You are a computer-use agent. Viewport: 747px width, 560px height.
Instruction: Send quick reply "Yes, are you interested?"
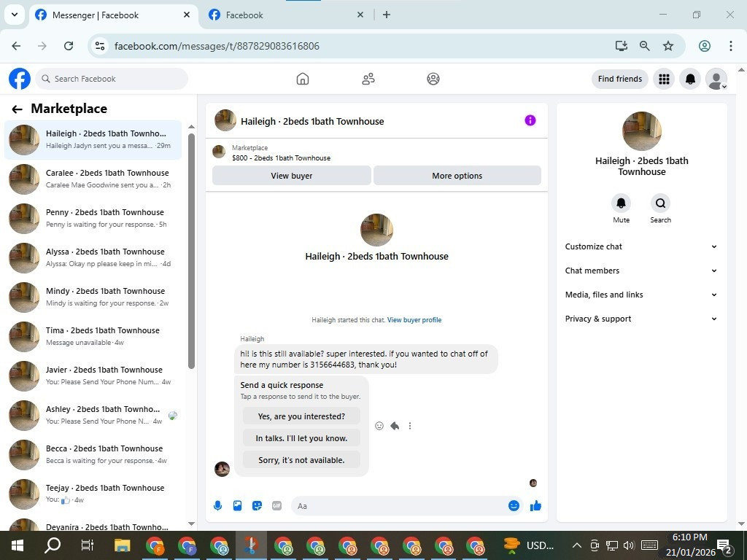pyautogui.click(x=301, y=416)
